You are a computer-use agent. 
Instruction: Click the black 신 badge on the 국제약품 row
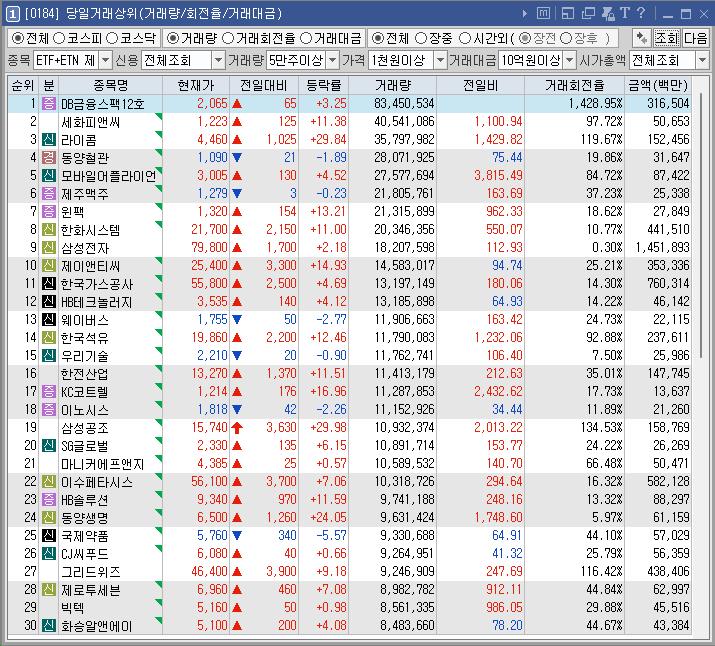[x=48, y=536]
